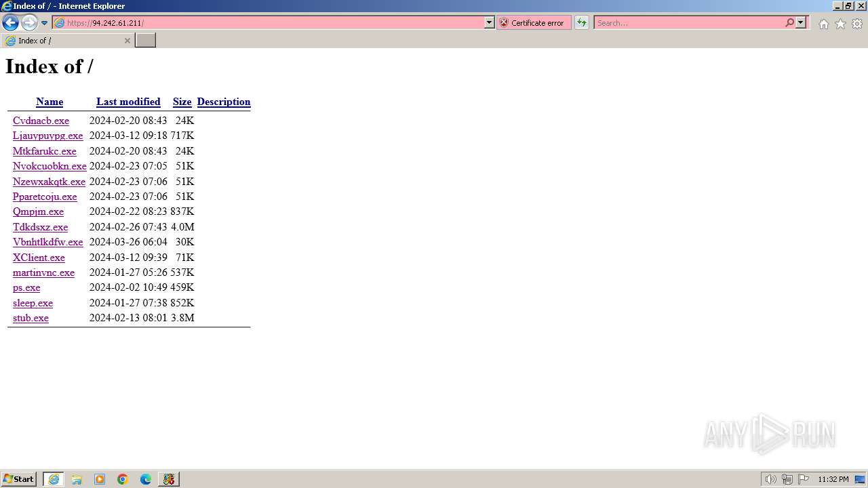Viewport: 868px width, 488px height.
Task: Open the ps.exe link
Action: click(26, 287)
